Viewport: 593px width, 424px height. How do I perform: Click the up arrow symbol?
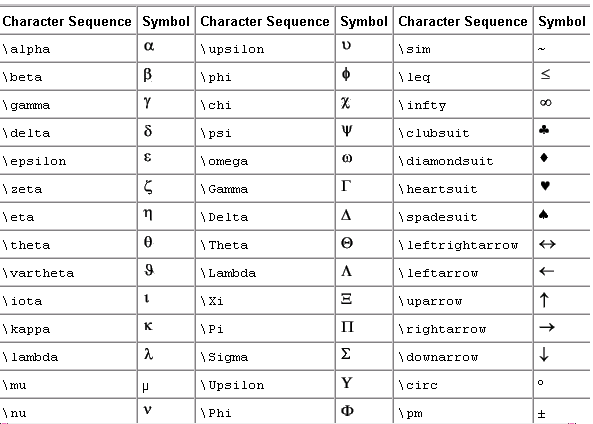coord(544,300)
